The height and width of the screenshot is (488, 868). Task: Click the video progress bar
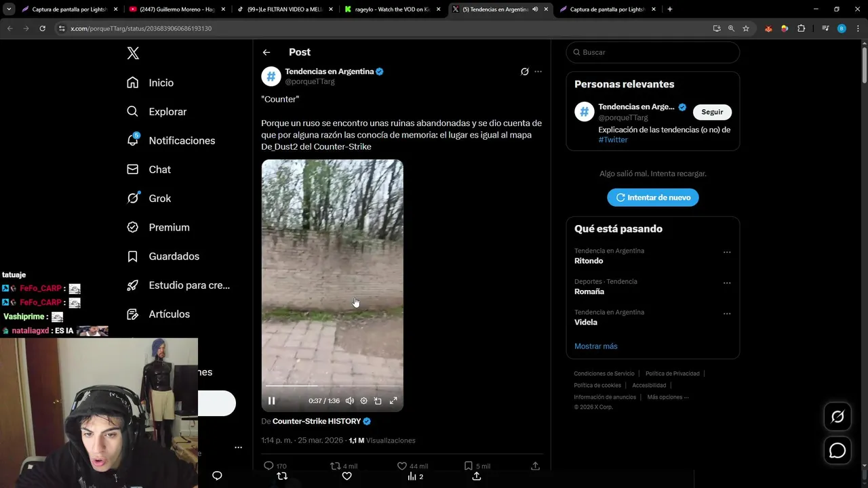click(332, 386)
